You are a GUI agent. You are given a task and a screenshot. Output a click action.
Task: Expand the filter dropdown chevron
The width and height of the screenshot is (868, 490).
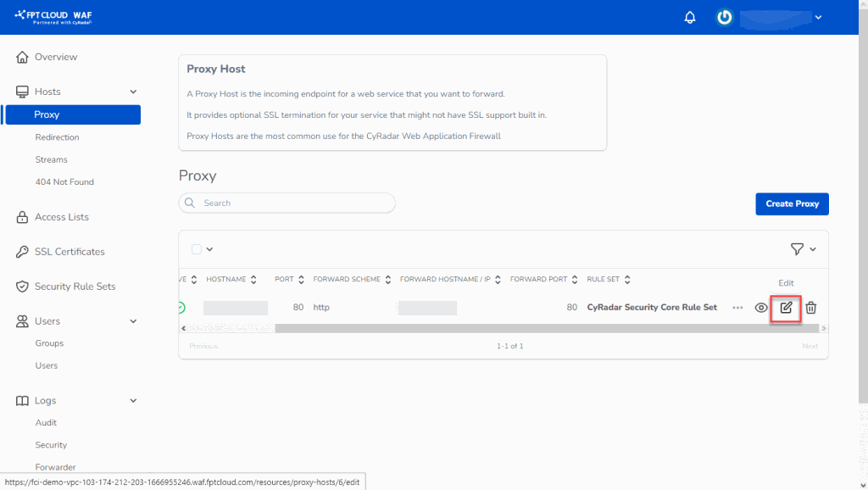pos(813,250)
